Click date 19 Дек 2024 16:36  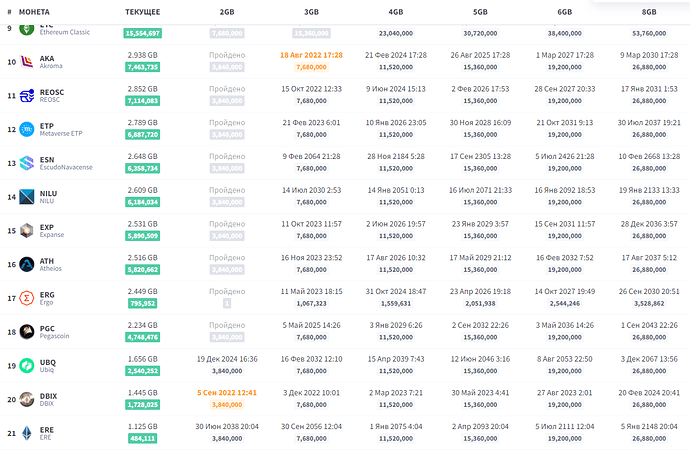227,359
